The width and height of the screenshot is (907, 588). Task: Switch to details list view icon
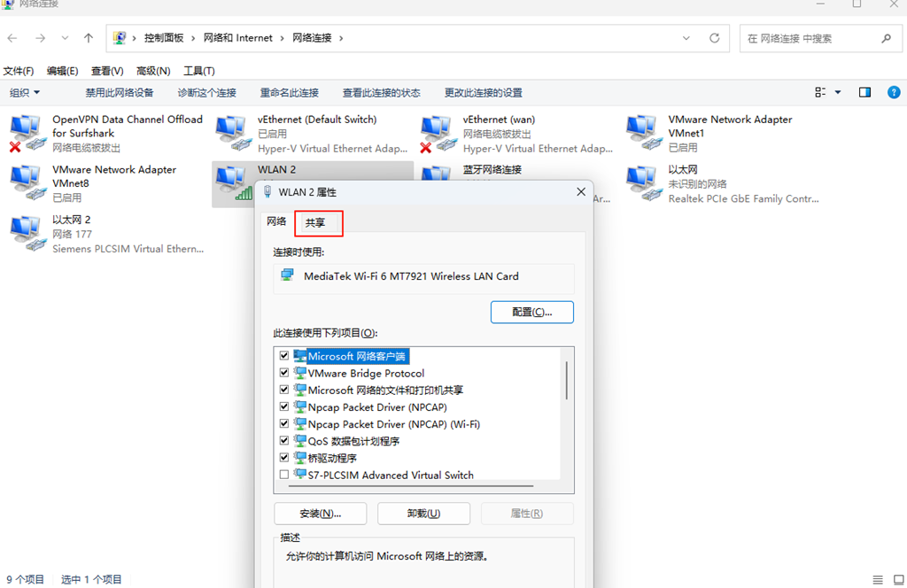point(878,579)
